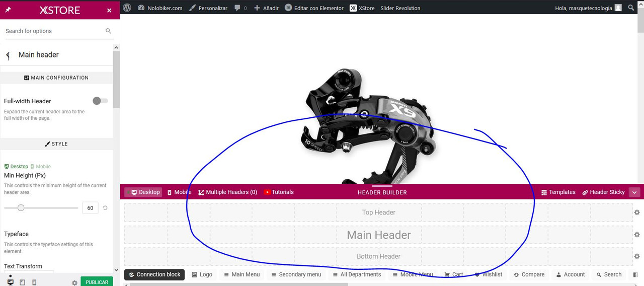Screen dimensions: 644x286
Task: Switch preview to desktop device icon
Action: pos(10,282)
